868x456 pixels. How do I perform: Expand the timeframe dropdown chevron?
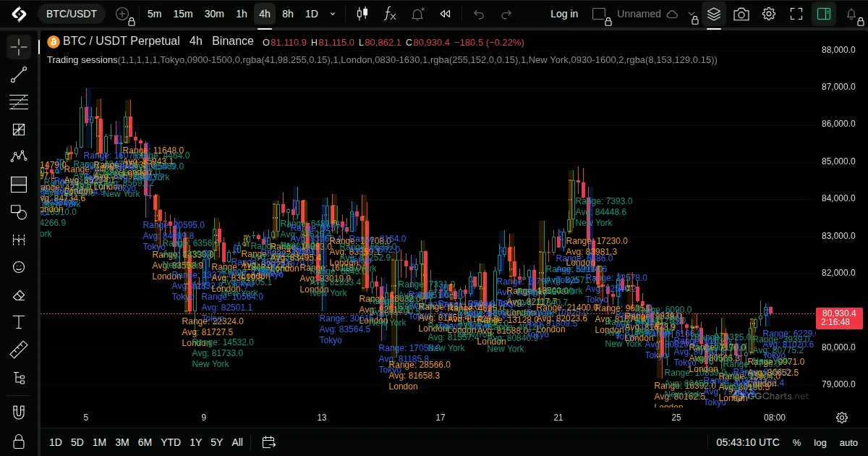(x=333, y=14)
